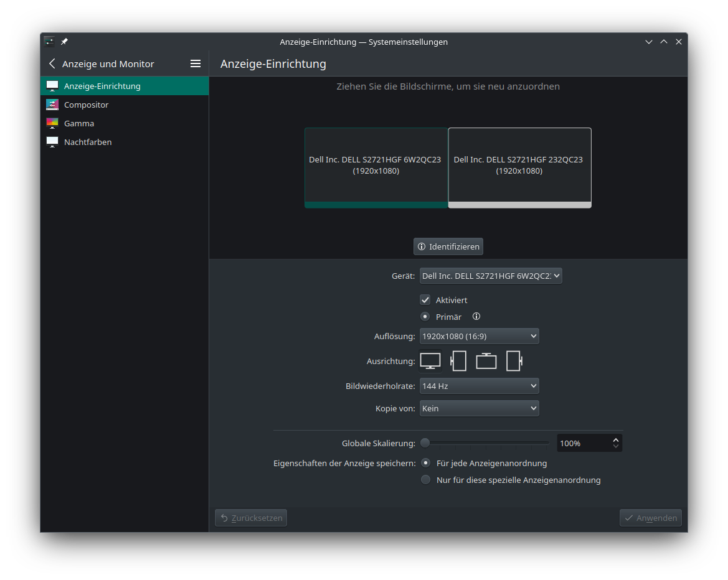Open the Bildwiederholrate 144 Hz dropdown

(479, 386)
